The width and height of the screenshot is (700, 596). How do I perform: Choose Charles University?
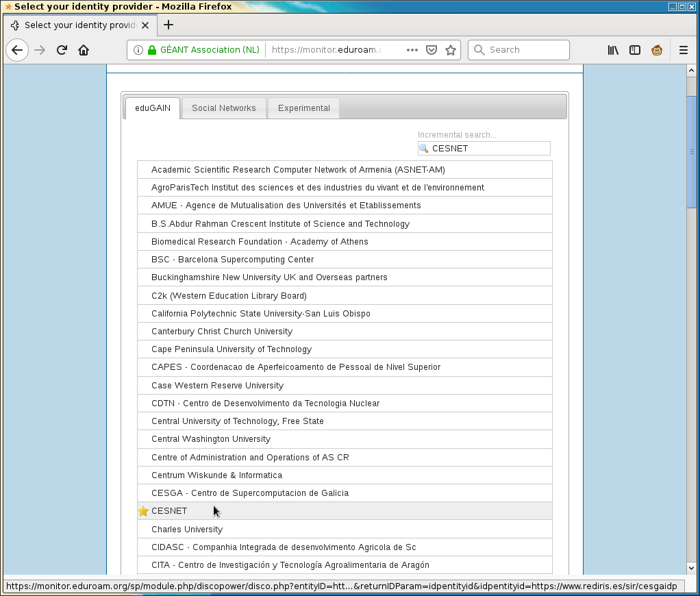tap(345, 529)
